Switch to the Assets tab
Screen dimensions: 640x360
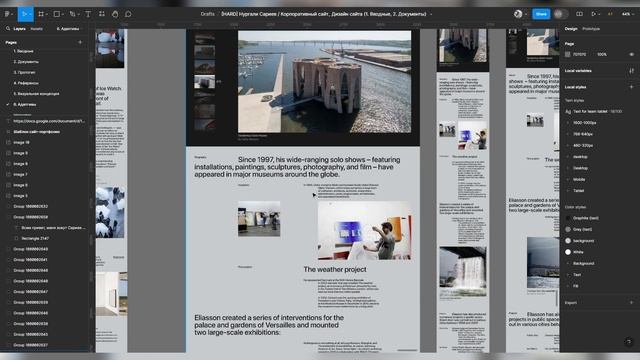tap(36, 29)
